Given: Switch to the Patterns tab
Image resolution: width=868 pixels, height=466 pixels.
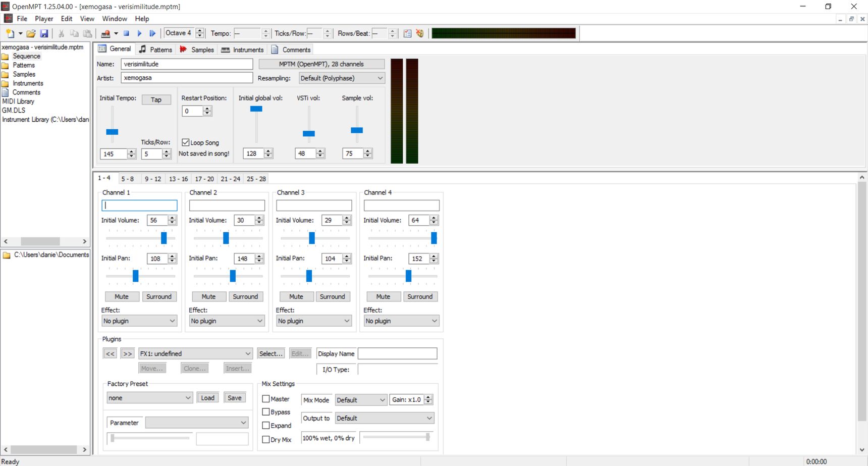Looking at the screenshot, I should click(x=155, y=49).
